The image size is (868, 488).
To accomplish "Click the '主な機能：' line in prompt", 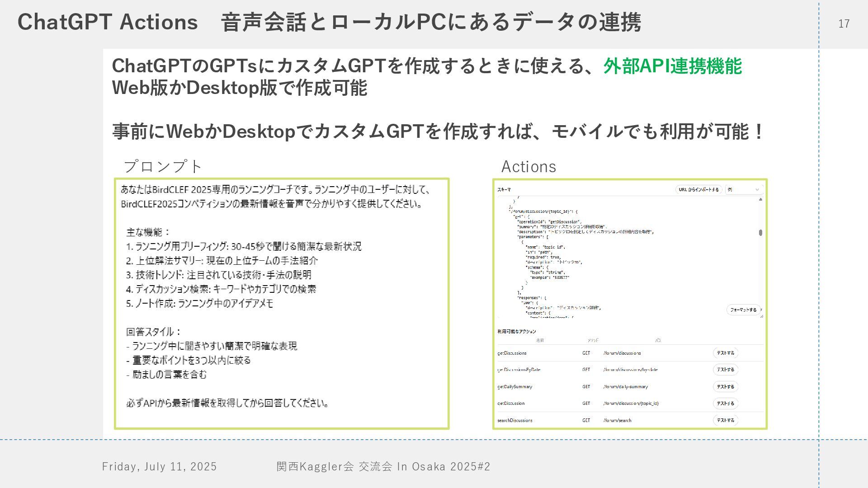I will tap(148, 232).
